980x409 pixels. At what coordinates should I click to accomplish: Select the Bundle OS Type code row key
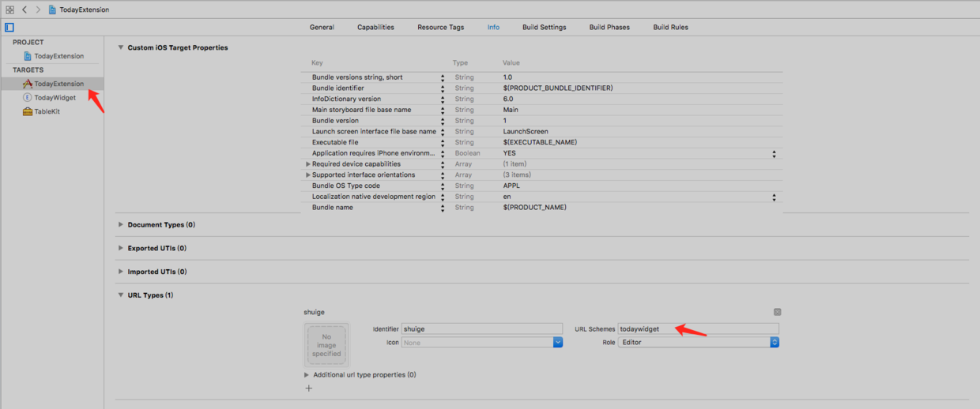[346, 186]
